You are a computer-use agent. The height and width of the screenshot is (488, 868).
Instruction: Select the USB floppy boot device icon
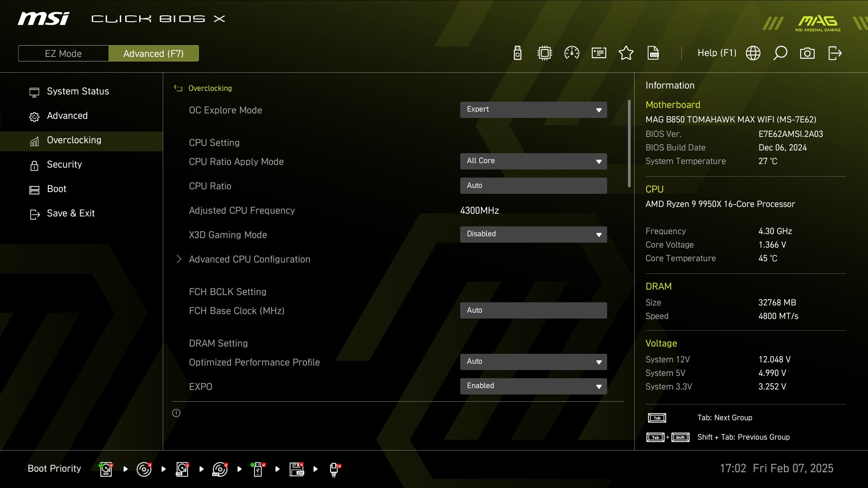(297, 469)
